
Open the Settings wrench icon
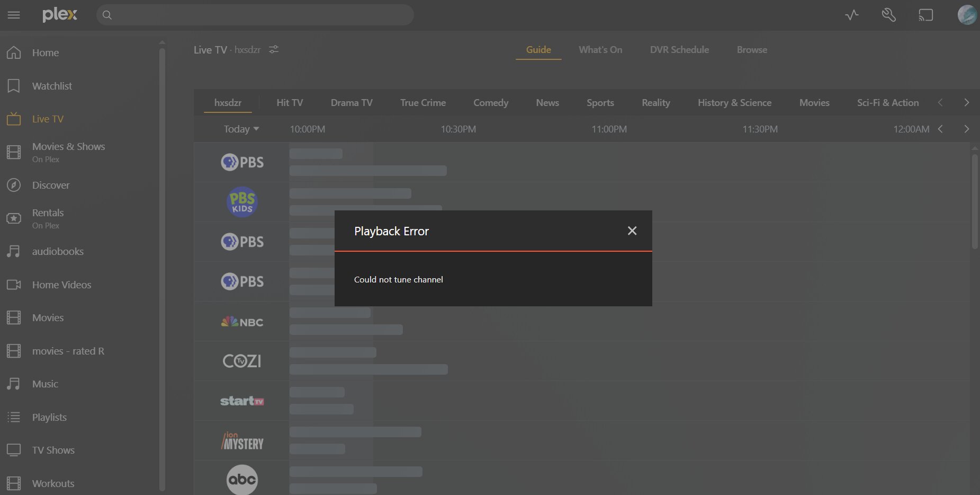coord(889,15)
